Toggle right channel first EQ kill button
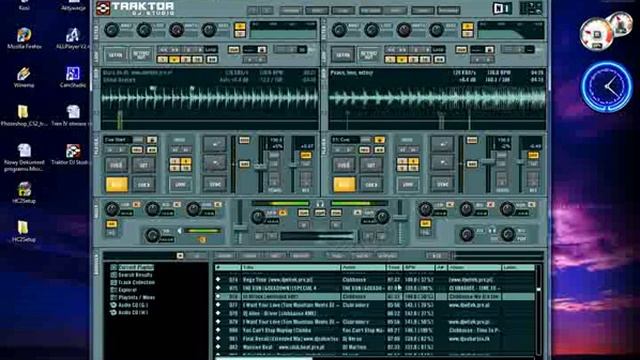 450,204
